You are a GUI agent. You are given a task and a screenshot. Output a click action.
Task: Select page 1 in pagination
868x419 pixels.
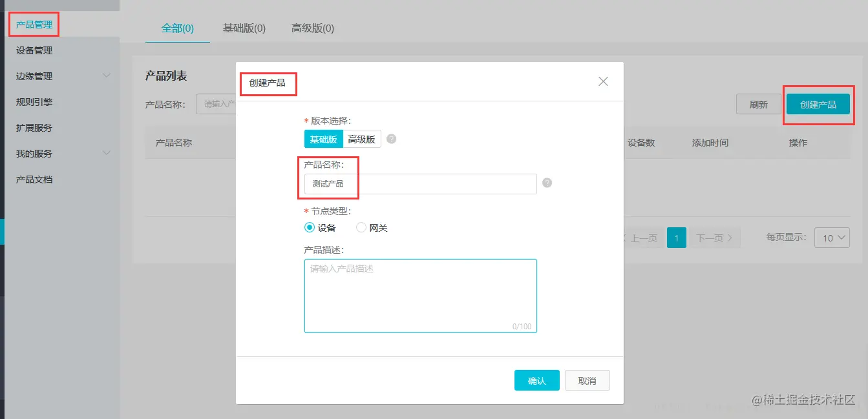tap(676, 238)
